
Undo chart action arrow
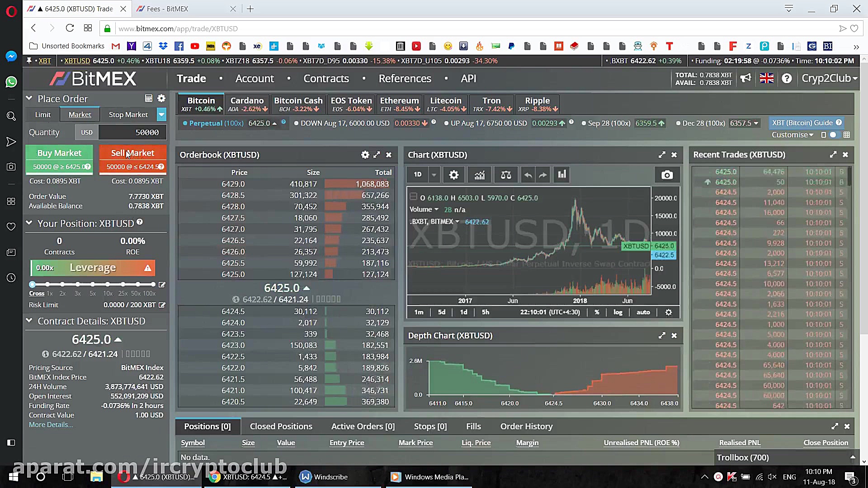coord(528,175)
